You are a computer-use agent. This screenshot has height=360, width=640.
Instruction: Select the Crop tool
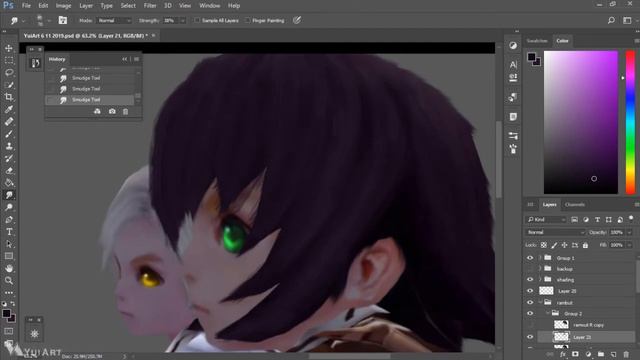[9, 97]
